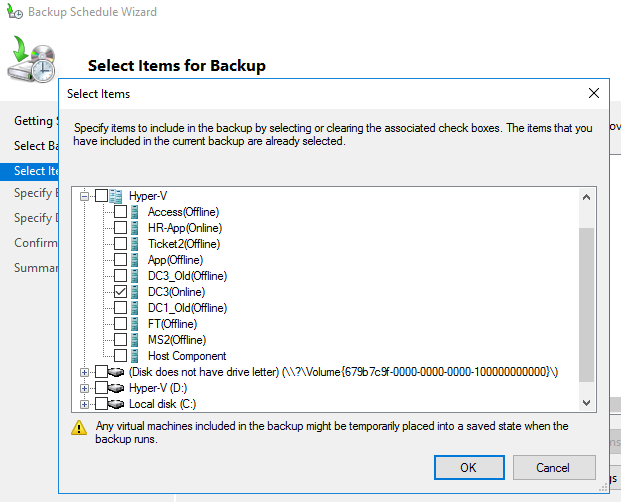621x502 pixels.
Task: Select the Ticket2(Offline) row label
Action: (184, 244)
